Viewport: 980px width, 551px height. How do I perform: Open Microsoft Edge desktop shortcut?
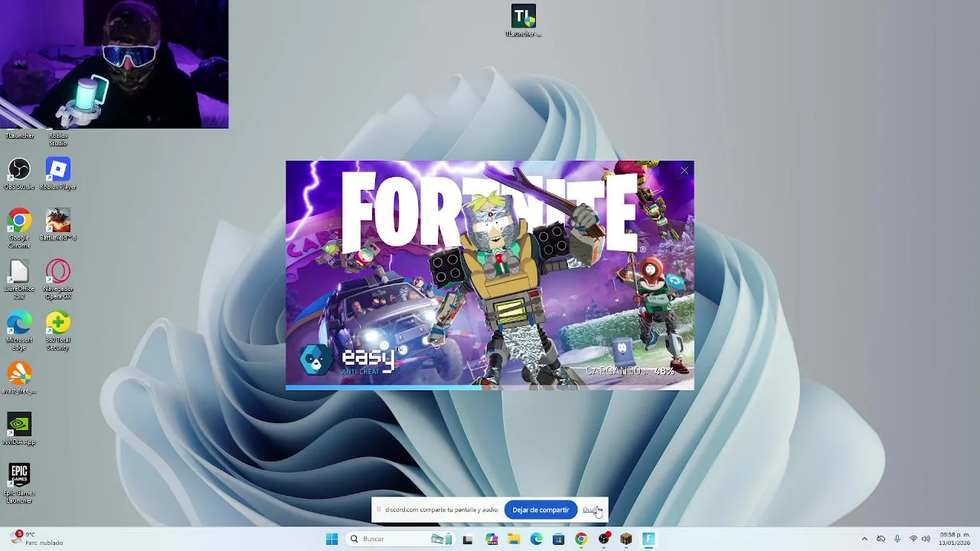tap(19, 331)
